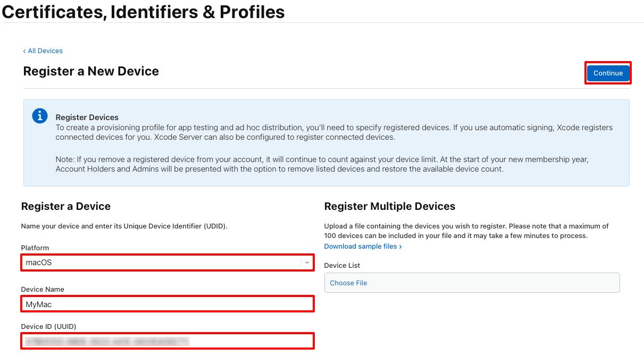Open Download sample files
The width and height of the screenshot is (644, 356).
pos(359,246)
